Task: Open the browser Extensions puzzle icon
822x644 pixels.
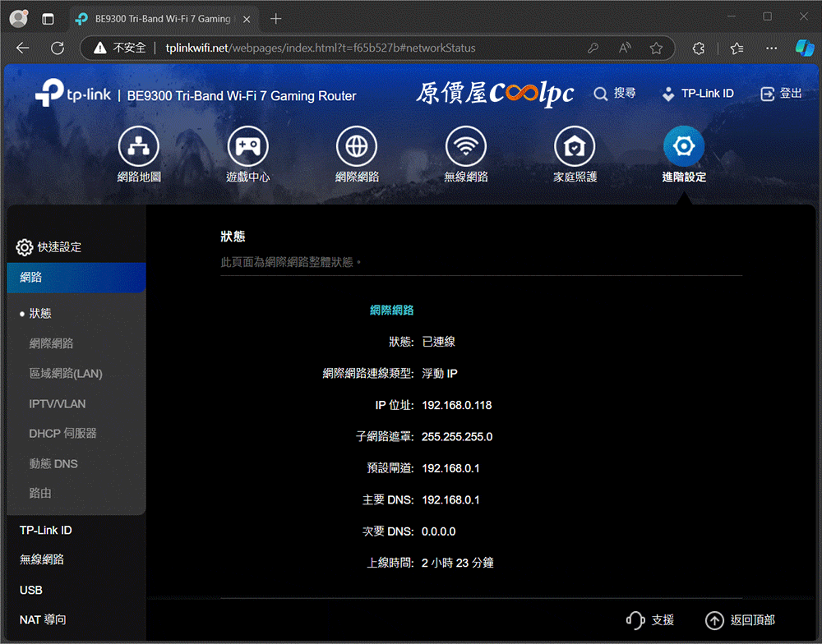Action: coord(698,48)
